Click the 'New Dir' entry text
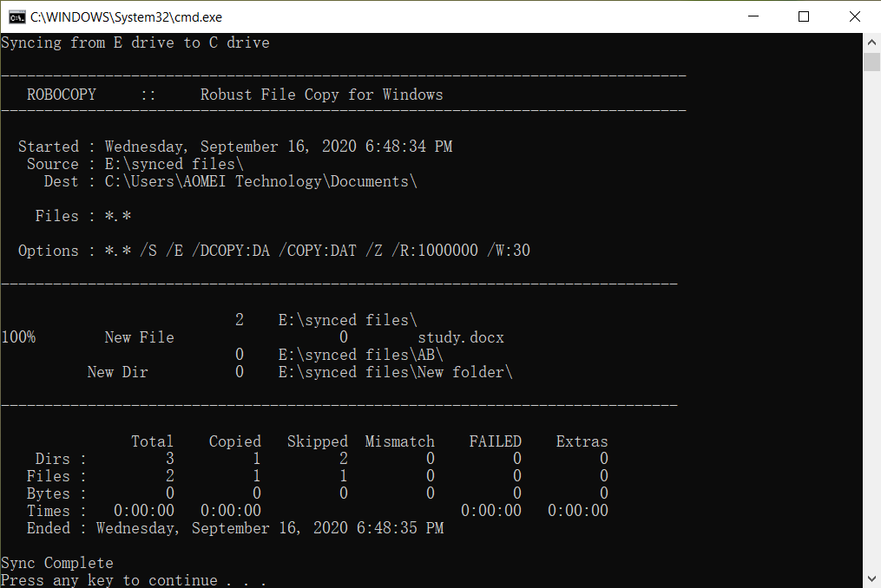881x588 pixels. click(117, 372)
